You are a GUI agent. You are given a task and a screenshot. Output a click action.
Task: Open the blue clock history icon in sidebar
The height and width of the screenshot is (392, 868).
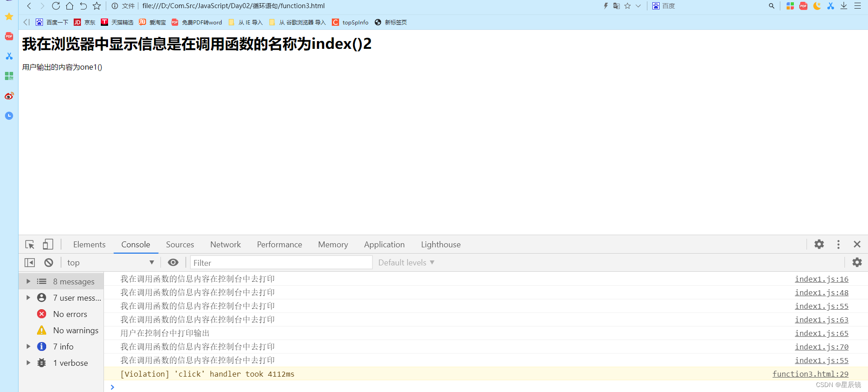[x=9, y=116]
